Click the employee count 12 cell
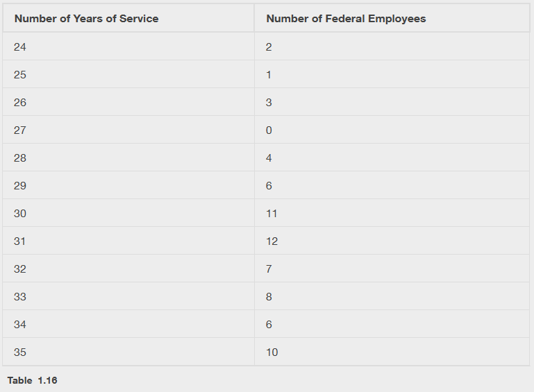The image size is (534, 392). coord(272,241)
